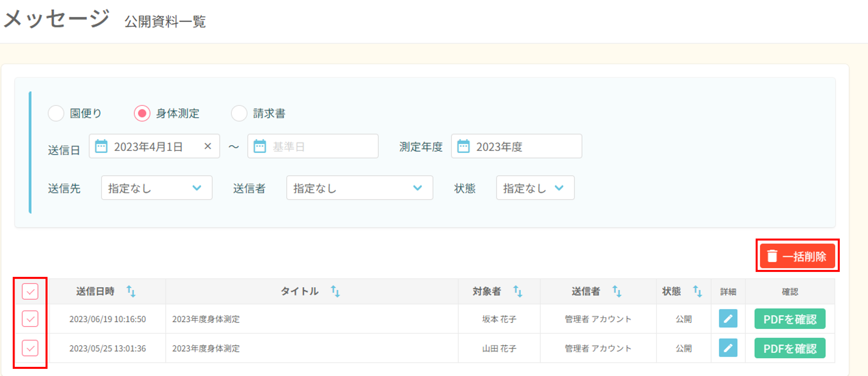Click 管理者 アカウント in 2023/06/19 row

tap(598, 319)
